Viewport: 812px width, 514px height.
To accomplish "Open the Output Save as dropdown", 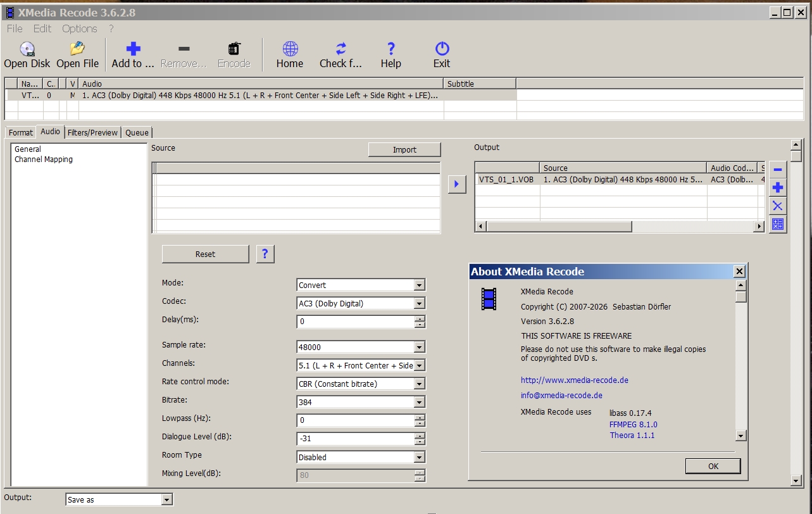I will pyautogui.click(x=167, y=500).
